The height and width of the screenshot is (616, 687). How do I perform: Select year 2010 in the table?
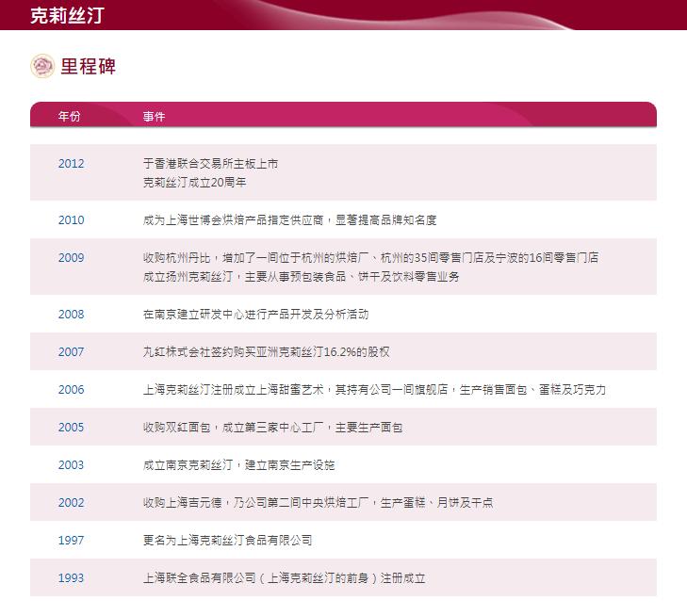71,219
